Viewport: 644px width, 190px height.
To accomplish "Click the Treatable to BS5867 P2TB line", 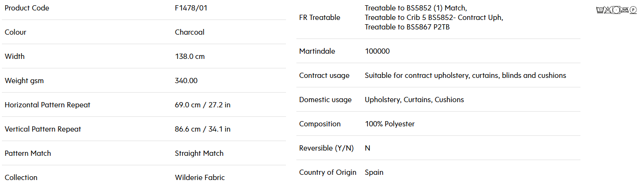I will tap(407, 27).
